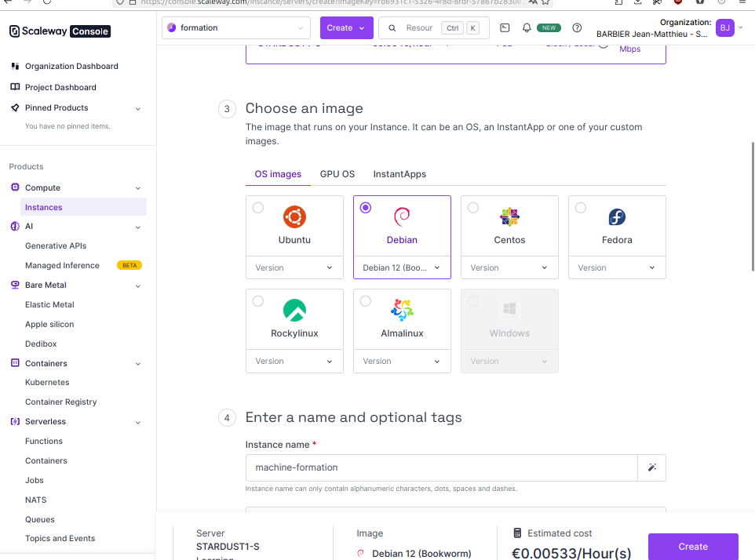
Task: Click the Ubuntu logo
Action: tap(294, 217)
